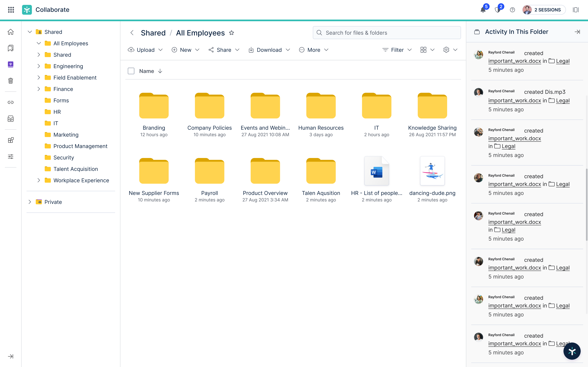Viewport: 588px width, 367px height.
Task: Click the notifications bell icon
Action: 483,10
